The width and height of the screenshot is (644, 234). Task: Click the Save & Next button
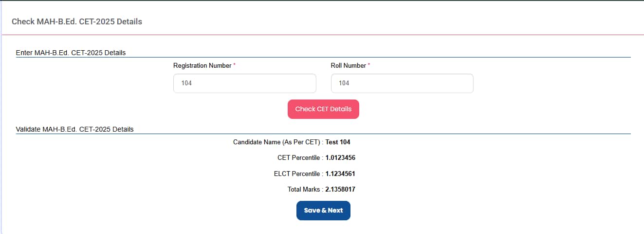[x=323, y=211]
